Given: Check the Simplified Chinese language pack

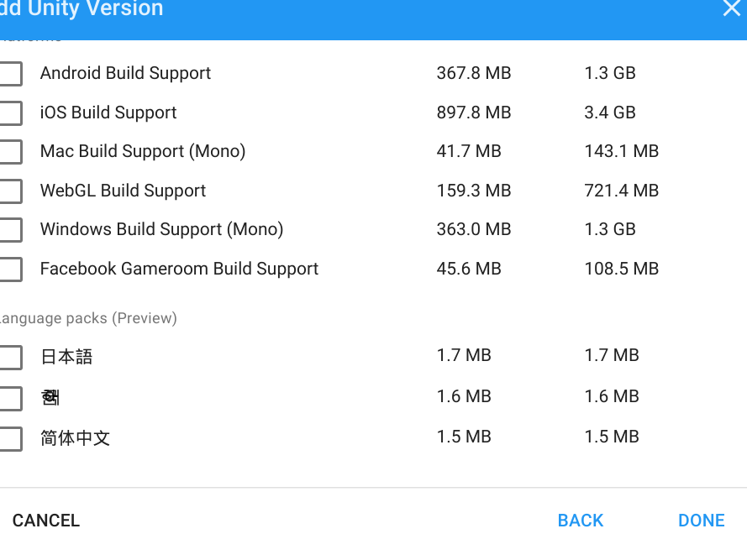Looking at the screenshot, I should click(x=10, y=438).
